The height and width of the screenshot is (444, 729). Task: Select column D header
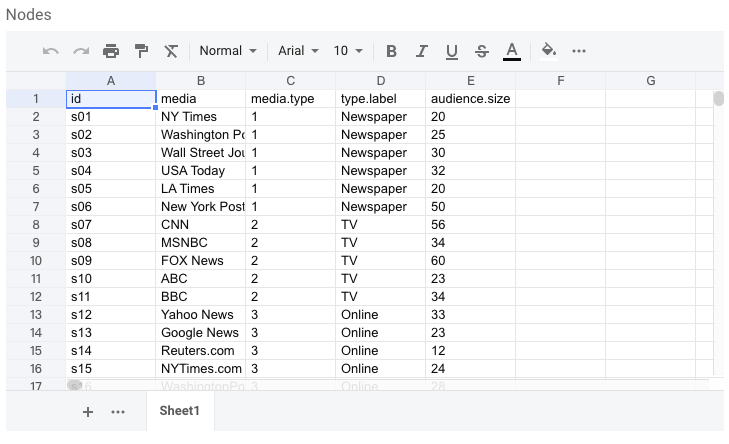coord(380,80)
